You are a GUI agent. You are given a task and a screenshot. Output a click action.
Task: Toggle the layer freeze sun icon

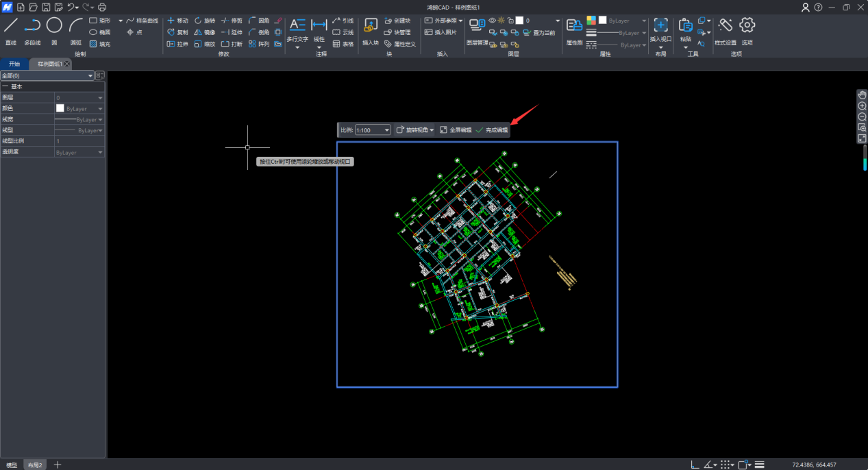(501, 21)
